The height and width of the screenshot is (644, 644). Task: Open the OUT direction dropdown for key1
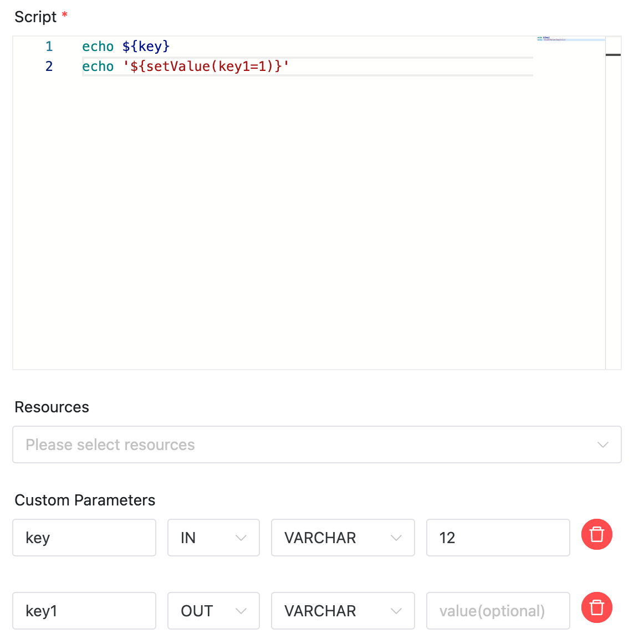point(213,611)
